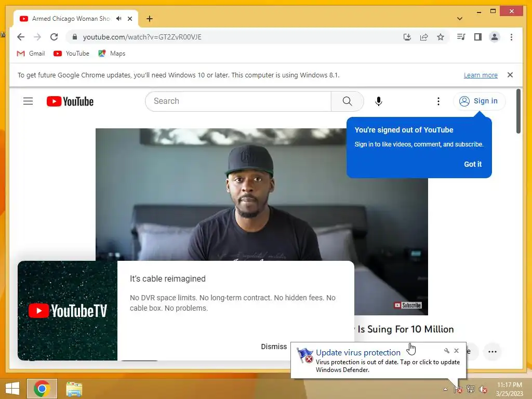Expand the tab search chevron
The height and width of the screenshot is (399, 532).
pos(460,19)
